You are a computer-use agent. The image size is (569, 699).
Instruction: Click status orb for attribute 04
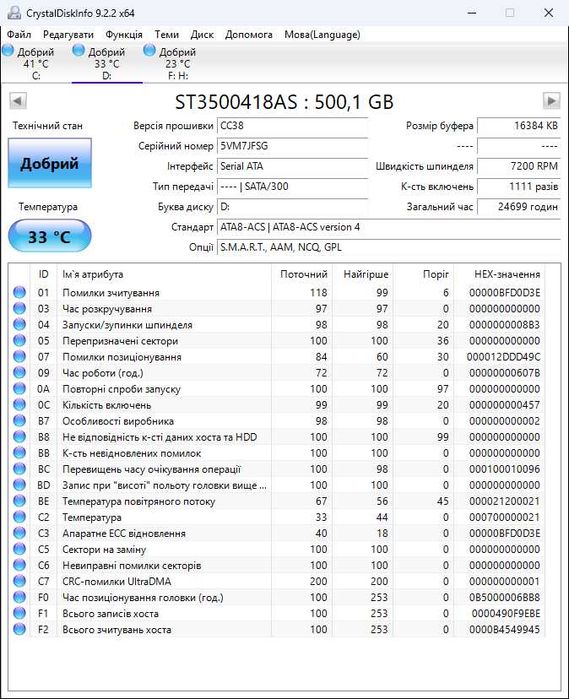[x=19, y=325]
